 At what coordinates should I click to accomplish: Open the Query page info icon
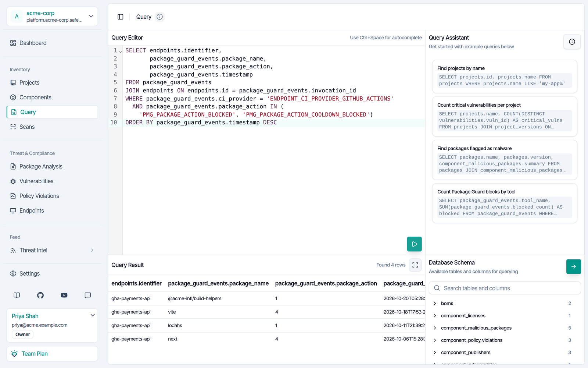coord(159,17)
